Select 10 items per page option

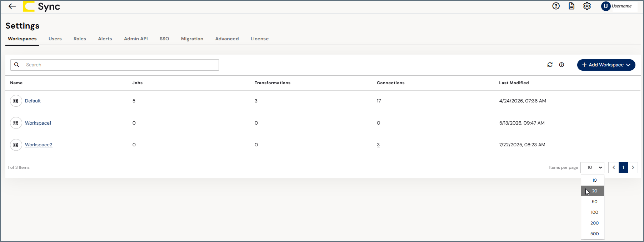(x=593, y=180)
